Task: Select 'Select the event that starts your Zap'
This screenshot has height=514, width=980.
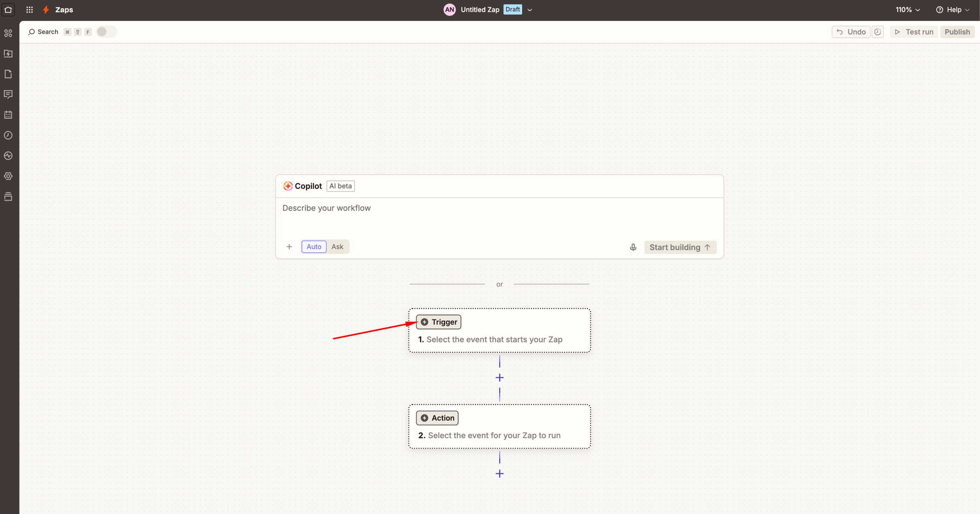Action: tap(494, 339)
